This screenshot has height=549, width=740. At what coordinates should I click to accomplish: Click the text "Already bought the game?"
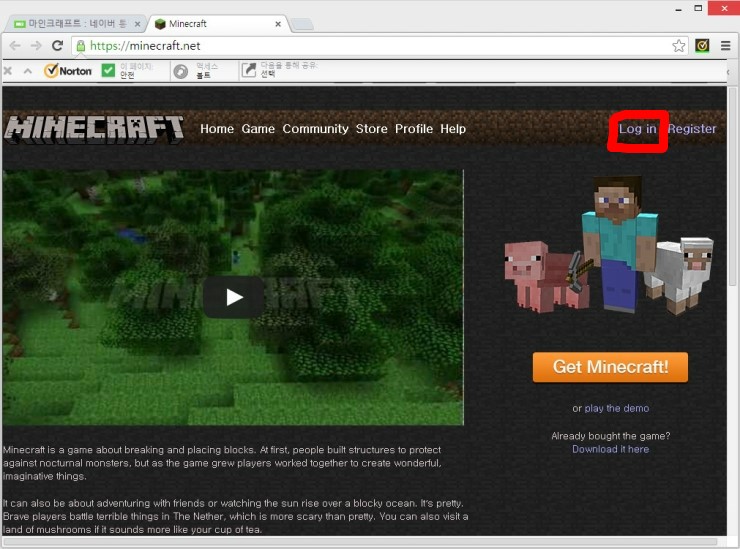point(610,436)
